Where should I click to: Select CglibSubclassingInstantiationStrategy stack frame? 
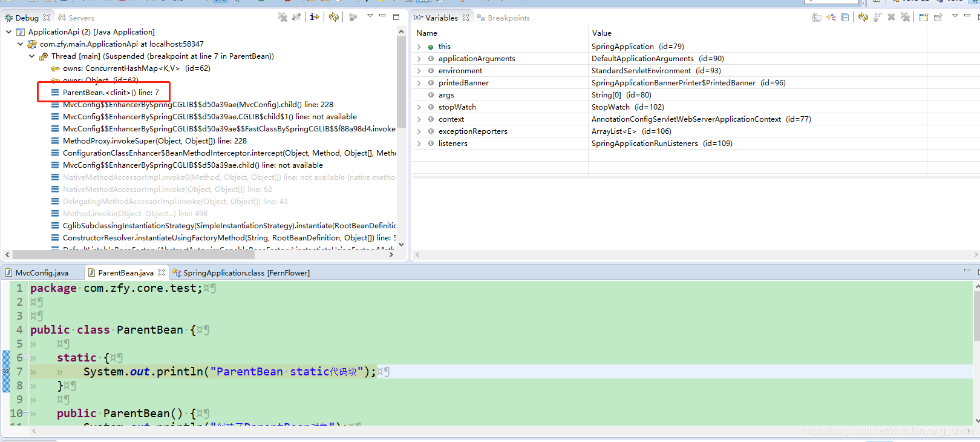pos(229,225)
